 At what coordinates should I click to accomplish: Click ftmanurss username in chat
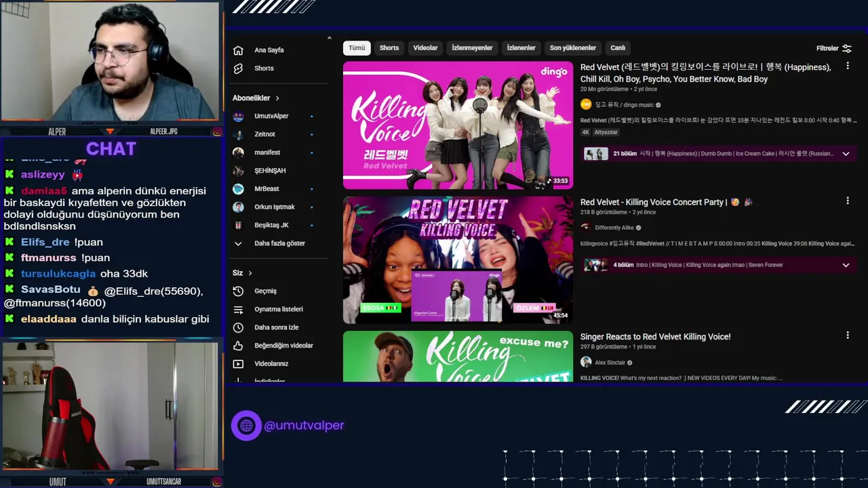click(x=49, y=258)
